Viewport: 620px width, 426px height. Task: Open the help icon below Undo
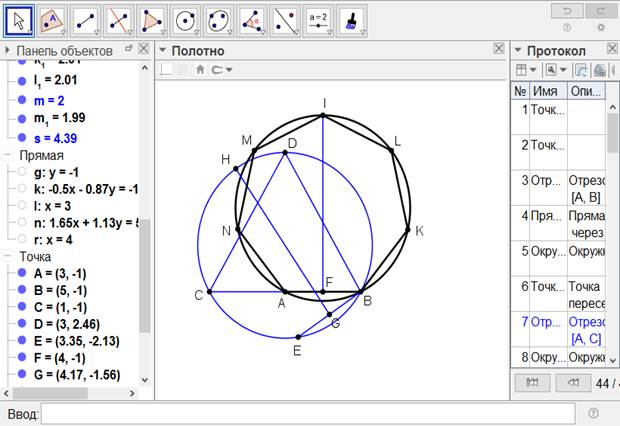point(567,27)
